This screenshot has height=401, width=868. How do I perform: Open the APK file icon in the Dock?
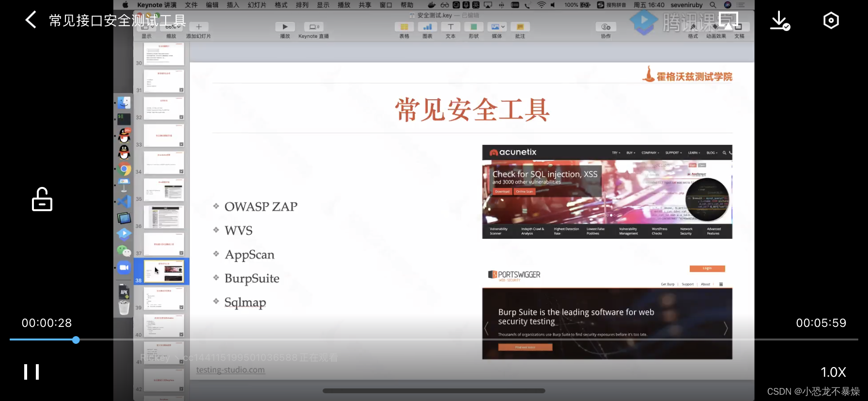tap(124, 292)
